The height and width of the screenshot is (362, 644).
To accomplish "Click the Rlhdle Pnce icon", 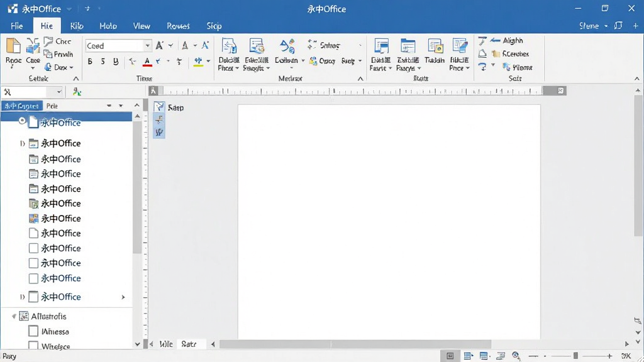I will point(460,46).
